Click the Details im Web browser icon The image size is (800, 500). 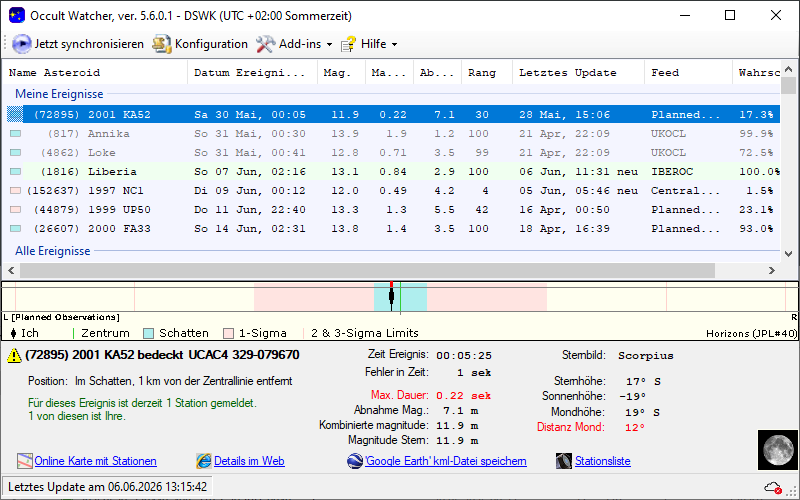[204, 461]
